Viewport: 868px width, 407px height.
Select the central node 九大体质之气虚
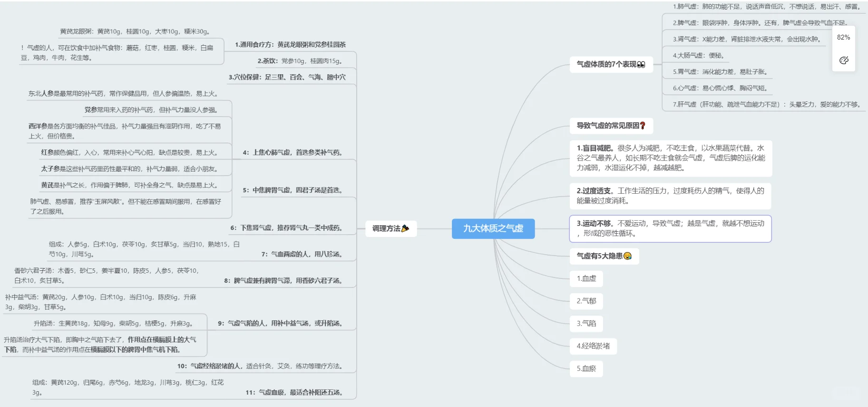coord(493,228)
